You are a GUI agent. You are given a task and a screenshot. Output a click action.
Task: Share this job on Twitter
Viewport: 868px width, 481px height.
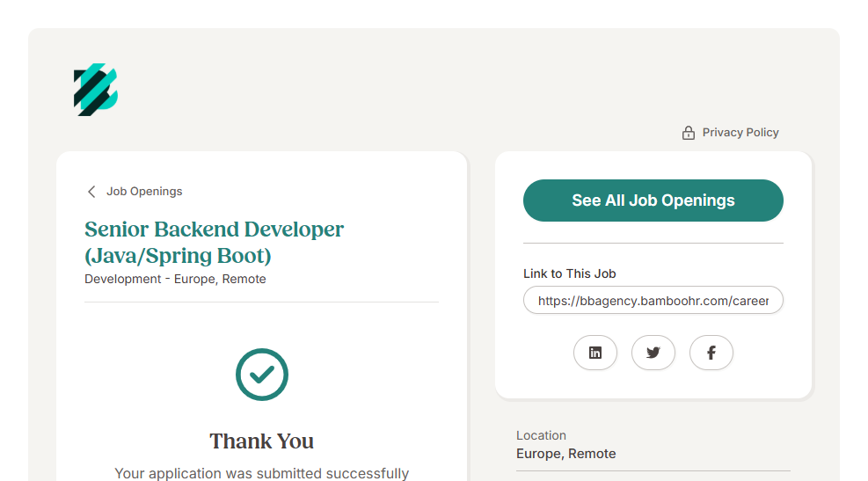point(653,353)
